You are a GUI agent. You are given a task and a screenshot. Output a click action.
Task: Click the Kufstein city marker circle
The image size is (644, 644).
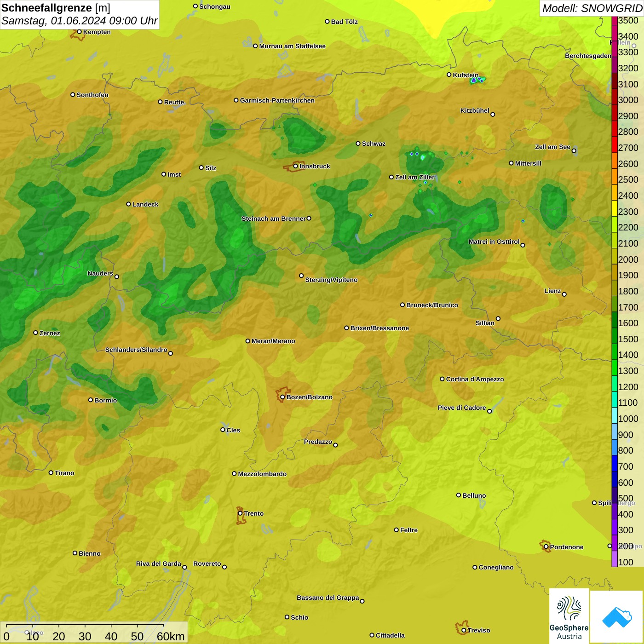pos(449,75)
